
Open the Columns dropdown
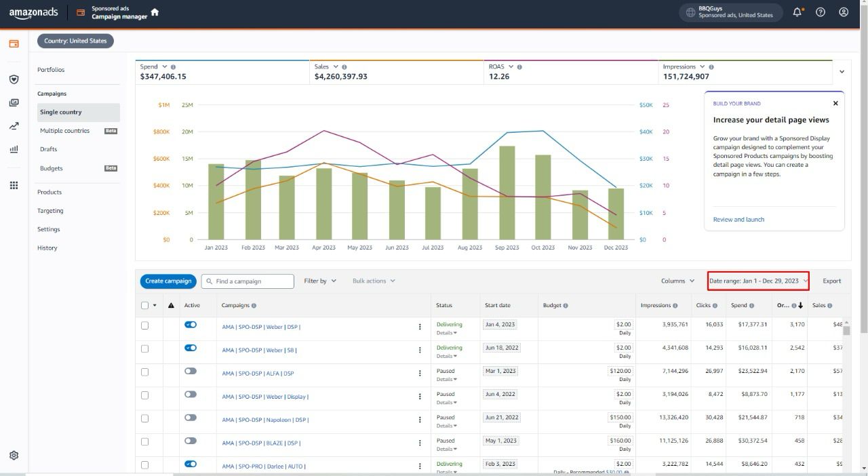click(678, 281)
